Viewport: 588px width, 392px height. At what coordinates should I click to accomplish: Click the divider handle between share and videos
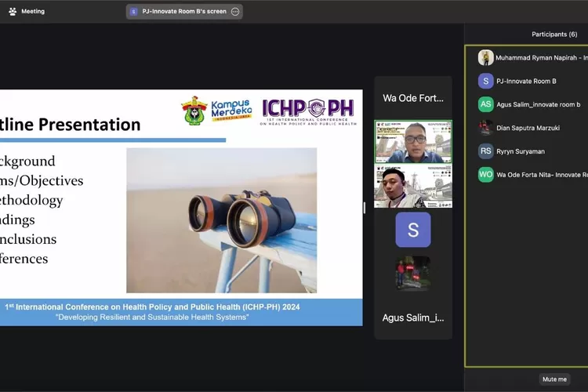point(365,208)
